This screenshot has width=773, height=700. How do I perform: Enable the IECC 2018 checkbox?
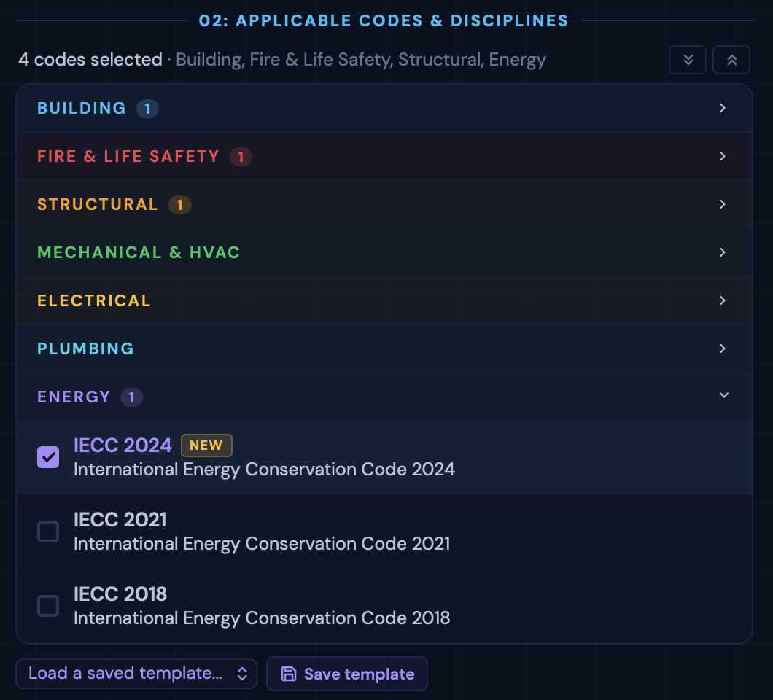pyautogui.click(x=48, y=606)
